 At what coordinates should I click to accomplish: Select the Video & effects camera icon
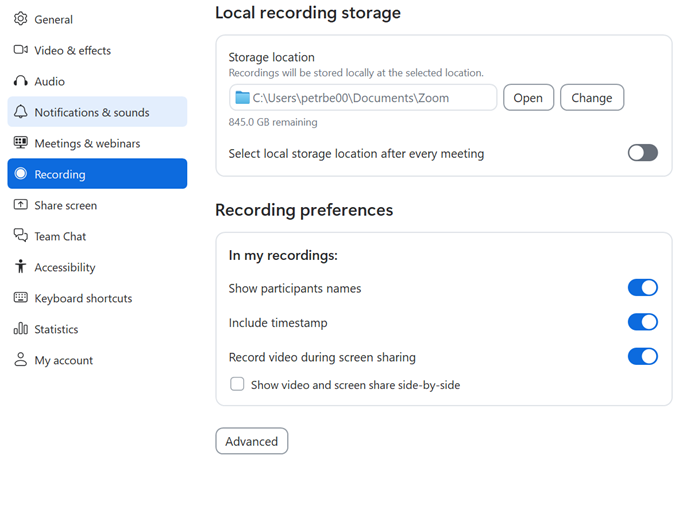pyautogui.click(x=20, y=50)
